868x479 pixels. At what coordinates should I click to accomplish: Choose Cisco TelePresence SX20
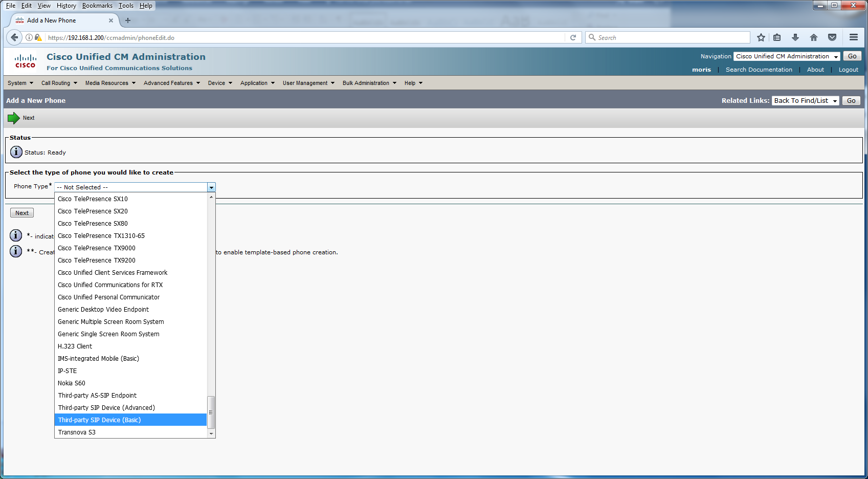[x=130, y=211]
